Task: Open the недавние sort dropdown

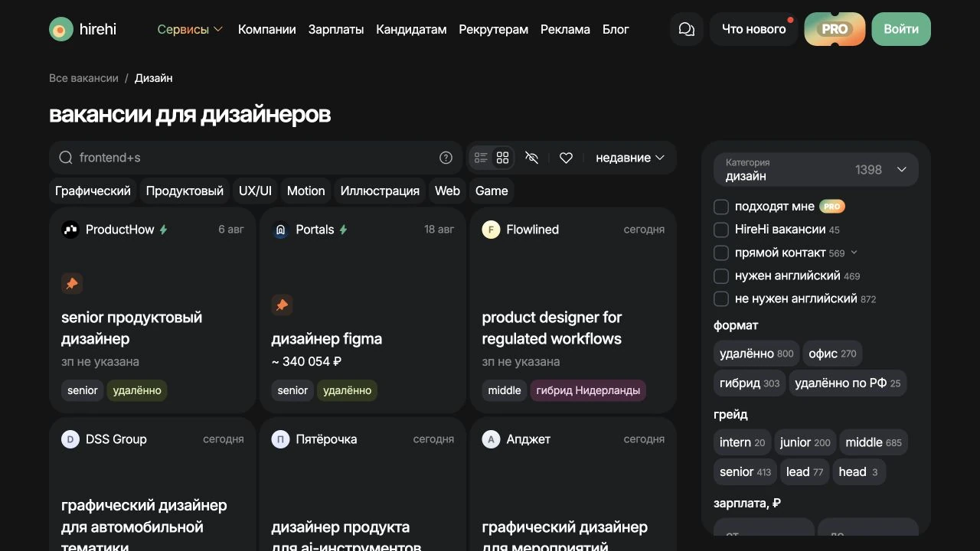Action: pyautogui.click(x=630, y=158)
